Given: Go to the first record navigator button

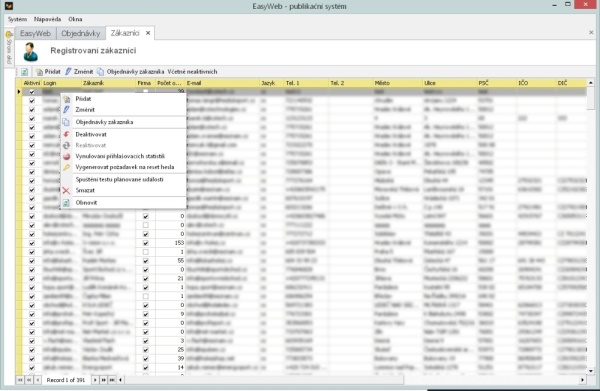Looking at the screenshot, I should pos(20,380).
